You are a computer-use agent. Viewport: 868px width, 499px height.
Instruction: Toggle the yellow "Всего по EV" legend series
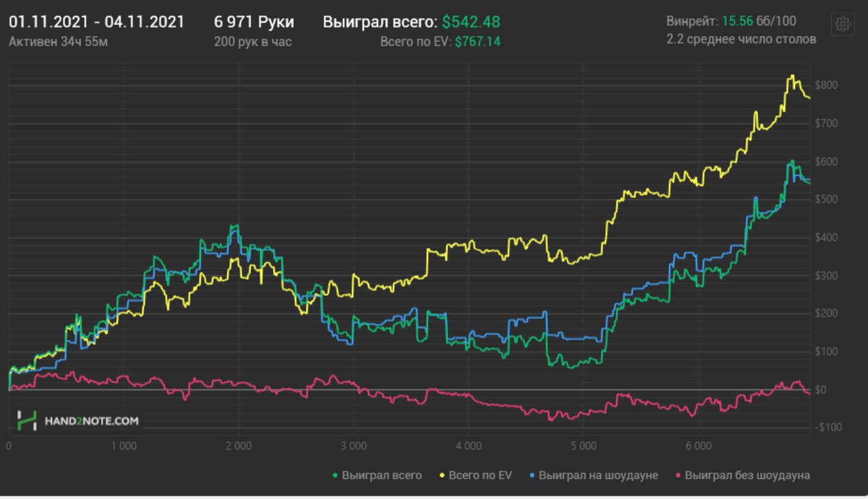pos(475,475)
